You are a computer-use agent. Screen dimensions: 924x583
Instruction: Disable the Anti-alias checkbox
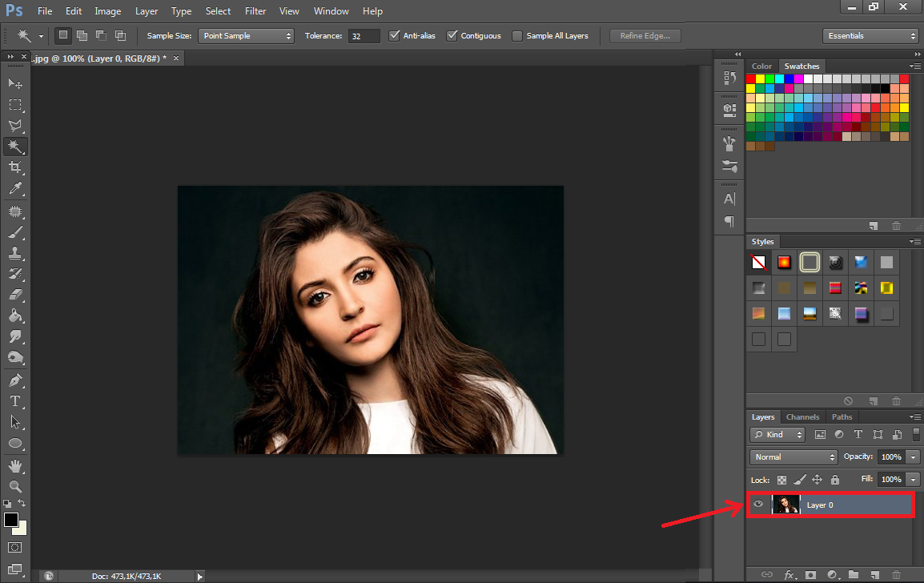tap(394, 35)
